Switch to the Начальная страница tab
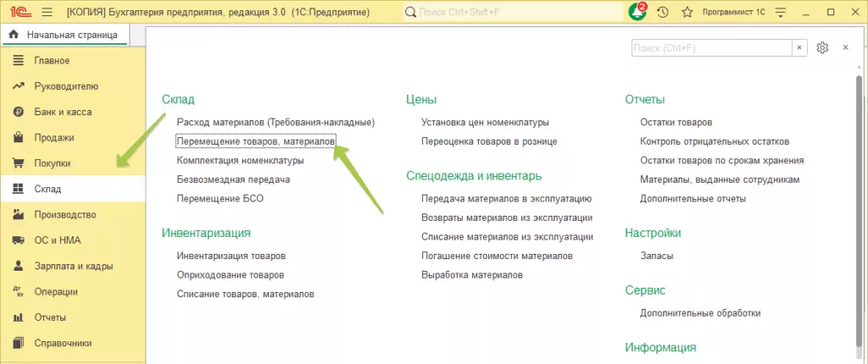 67,34
